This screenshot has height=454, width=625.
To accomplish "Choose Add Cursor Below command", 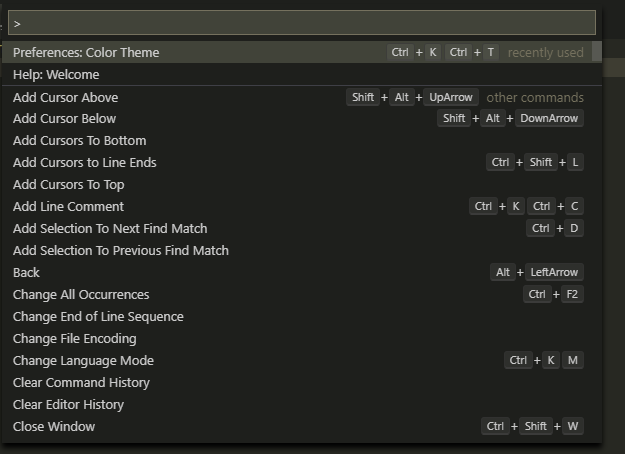I will click(x=302, y=118).
